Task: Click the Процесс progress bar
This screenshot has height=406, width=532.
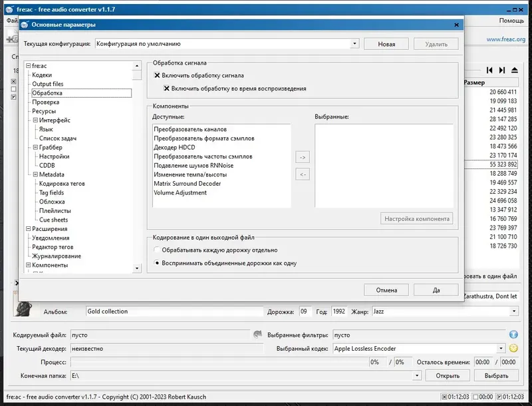Action: (219, 362)
